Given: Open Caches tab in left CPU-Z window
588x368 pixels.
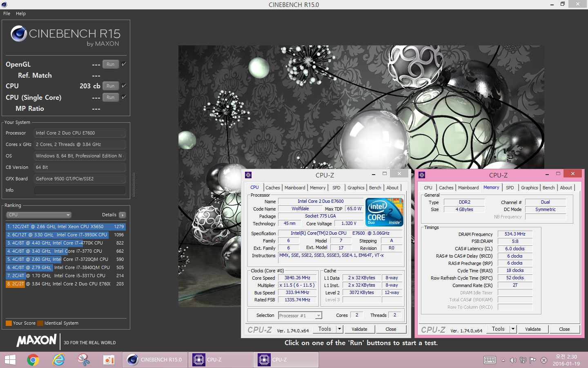Looking at the screenshot, I should tap(273, 188).
